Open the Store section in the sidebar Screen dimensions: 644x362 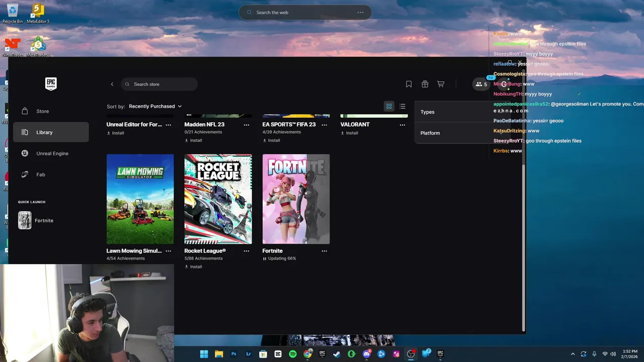point(51,111)
